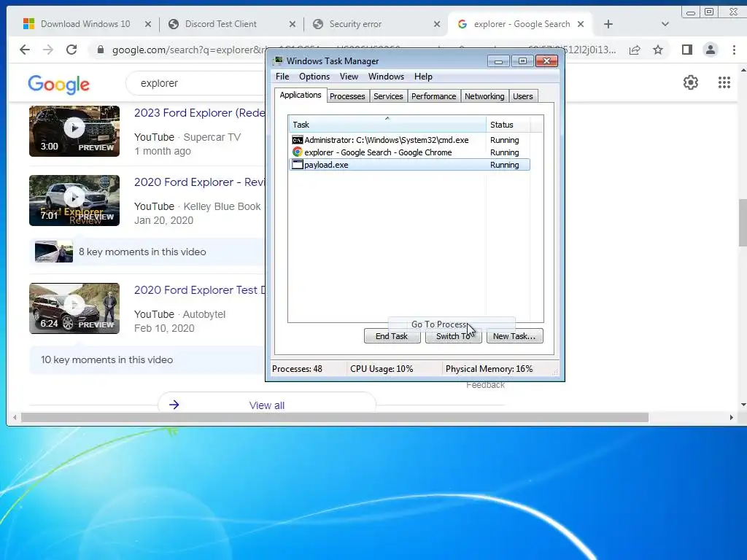Image resolution: width=747 pixels, height=560 pixels.
Task: Switch to Networking tab
Action: 484,96
